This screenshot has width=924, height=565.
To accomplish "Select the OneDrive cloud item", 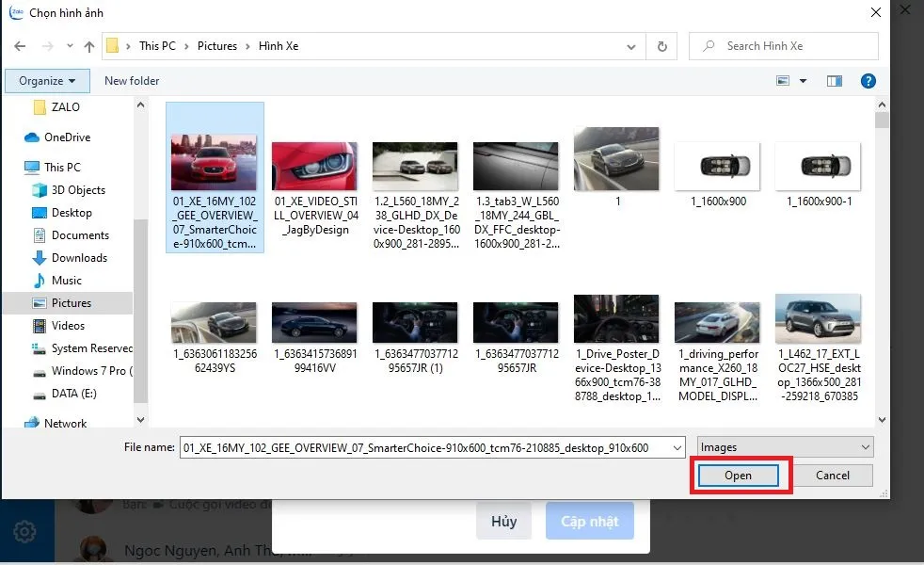I will (67, 137).
